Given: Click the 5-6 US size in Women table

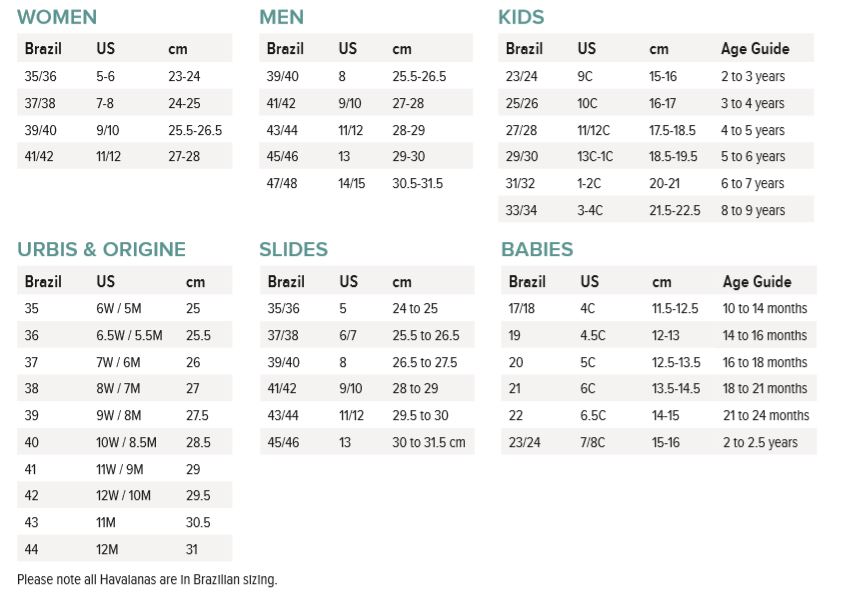Looking at the screenshot, I should [106, 75].
